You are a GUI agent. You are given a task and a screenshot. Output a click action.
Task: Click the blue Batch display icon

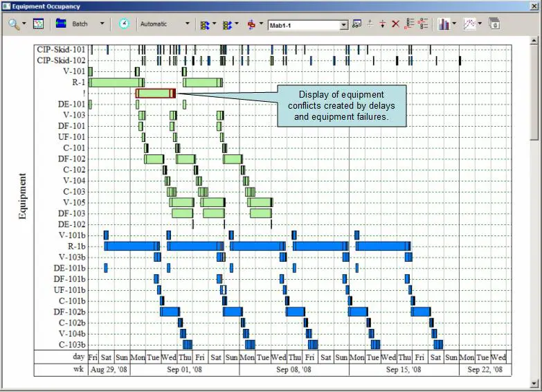coord(61,24)
